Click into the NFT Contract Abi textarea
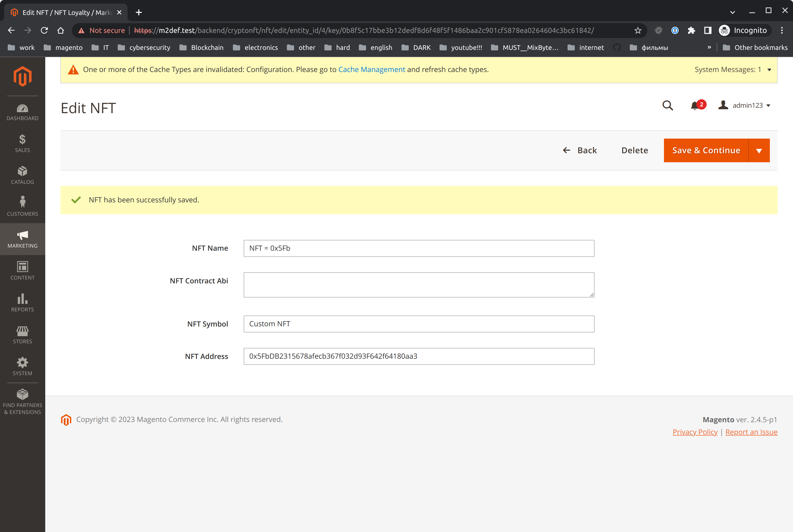 [x=418, y=285]
